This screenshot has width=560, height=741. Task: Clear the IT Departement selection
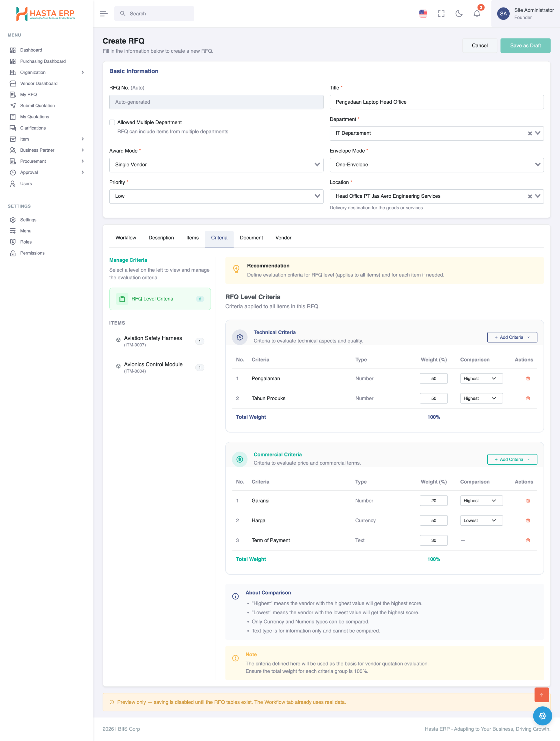click(530, 133)
